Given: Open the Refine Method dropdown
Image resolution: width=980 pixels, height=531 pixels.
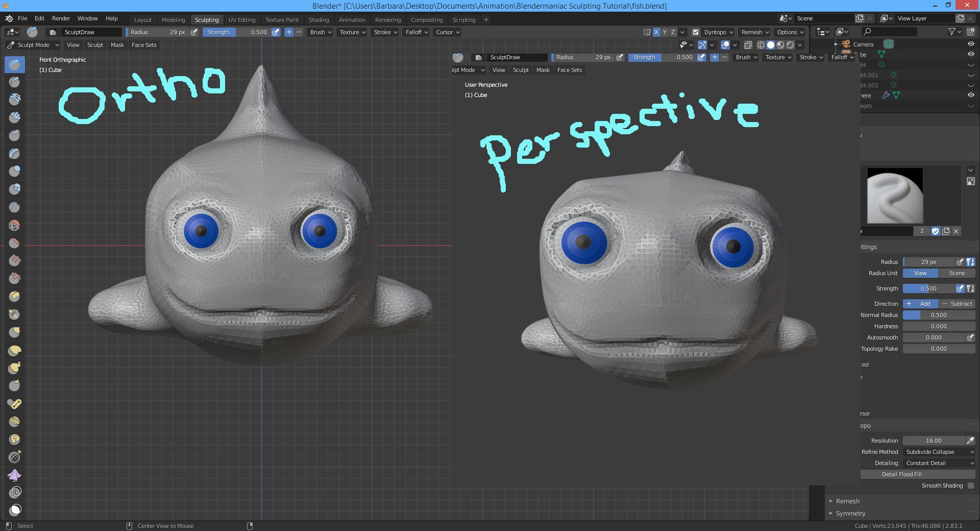Looking at the screenshot, I should coord(939,452).
